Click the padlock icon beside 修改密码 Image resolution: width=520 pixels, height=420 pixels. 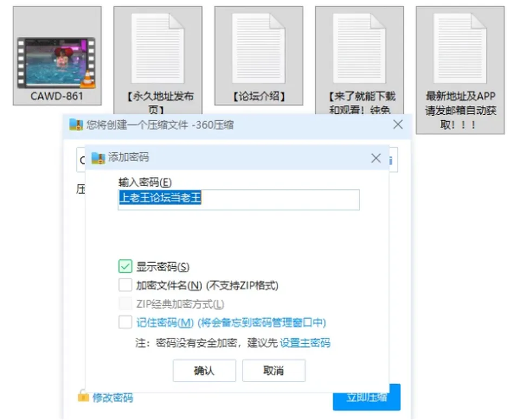click(x=83, y=396)
